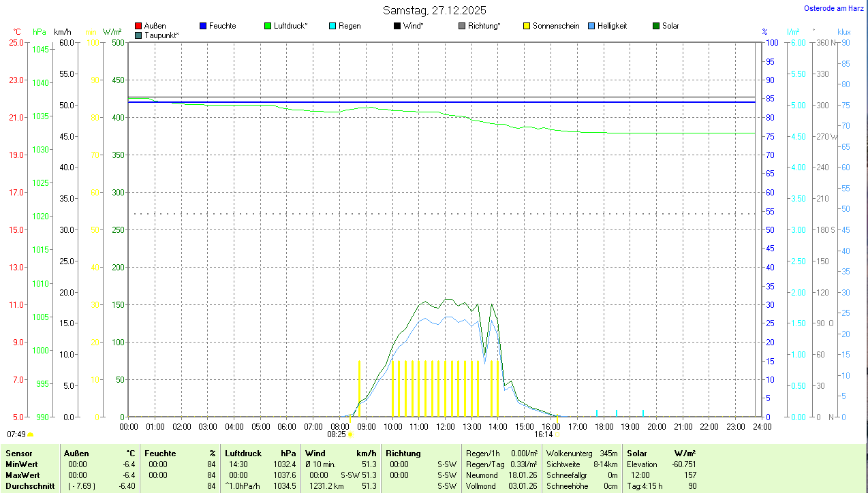Viewport: 868px width, 493px height.
Task: Open the Osterode am Harz link
Action: (x=834, y=8)
